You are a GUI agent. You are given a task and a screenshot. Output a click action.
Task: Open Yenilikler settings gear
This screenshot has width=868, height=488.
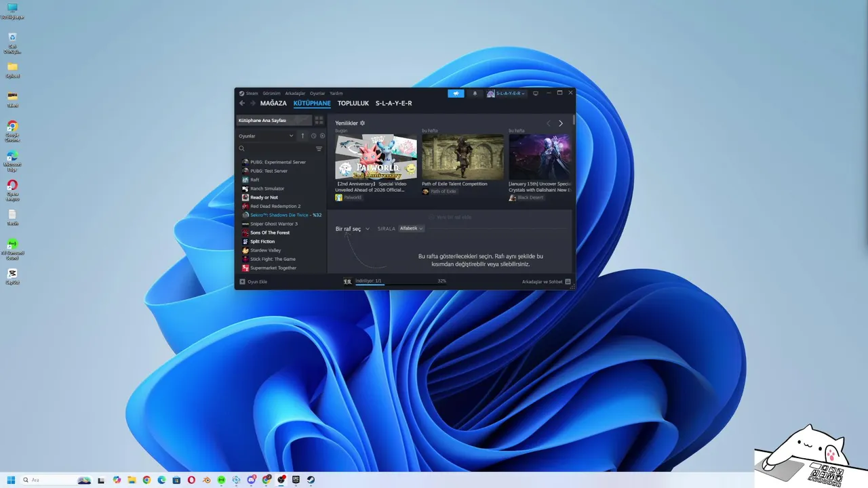tap(362, 123)
